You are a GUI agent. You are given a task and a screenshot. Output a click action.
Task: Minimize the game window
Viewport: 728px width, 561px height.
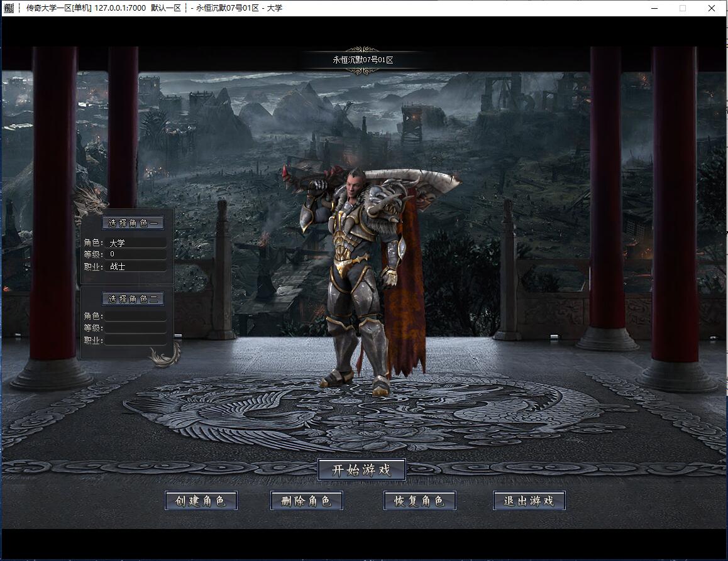click(x=654, y=8)
